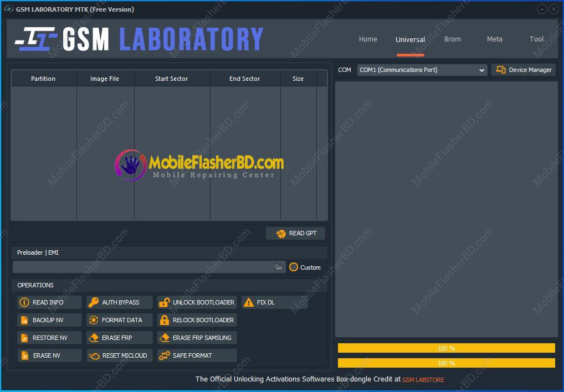Click the RESET MICLOUD cloud icon
564x392 pixels.
pos(94,355)
